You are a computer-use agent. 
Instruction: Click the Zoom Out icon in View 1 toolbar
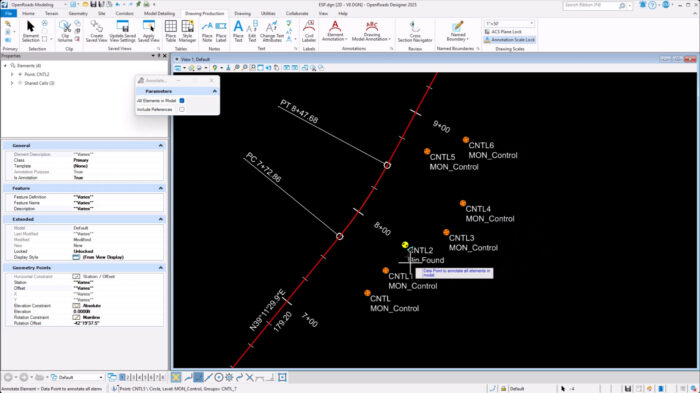(245, 68)
